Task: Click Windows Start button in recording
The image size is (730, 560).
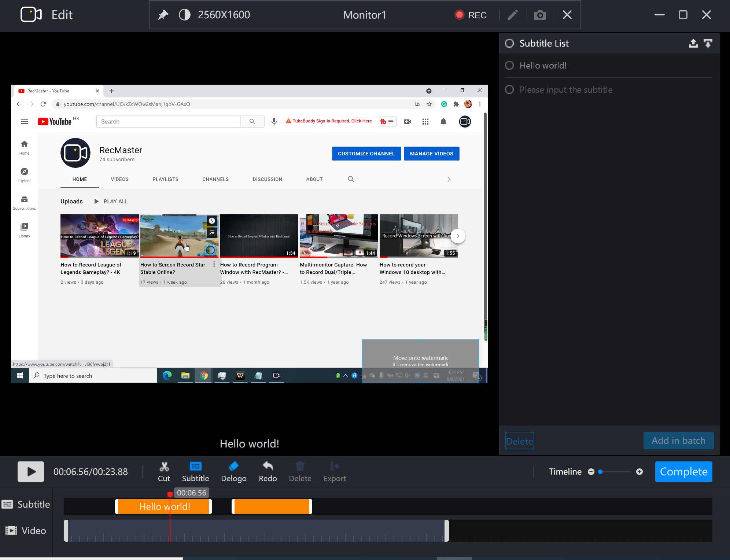Action: [x=20, y=376]
